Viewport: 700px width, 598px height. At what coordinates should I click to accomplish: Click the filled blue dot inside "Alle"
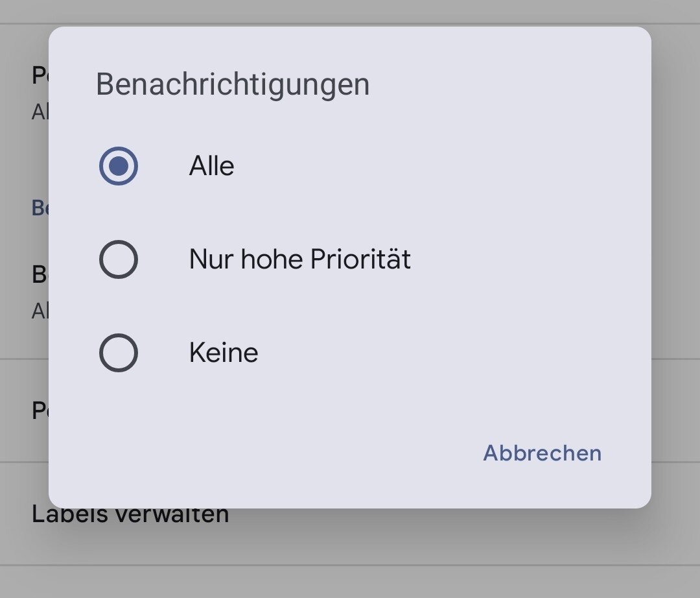pos(119,166)
